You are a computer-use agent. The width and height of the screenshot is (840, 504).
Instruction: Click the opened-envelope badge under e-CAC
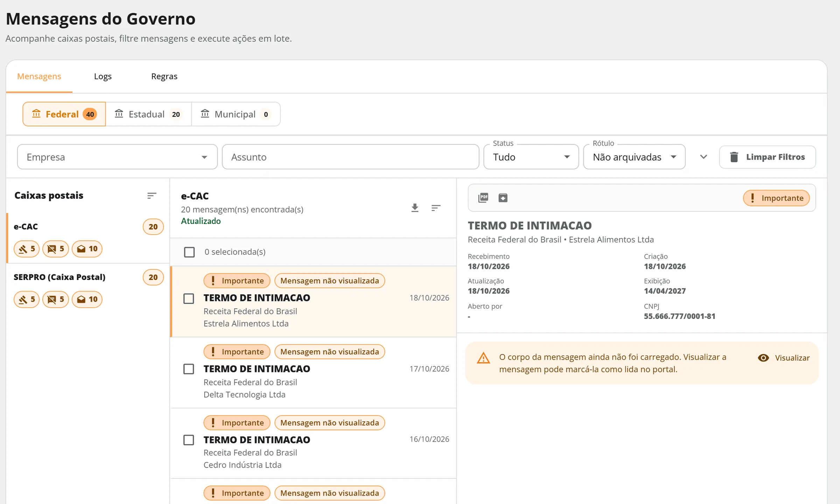click(x=87, y=249)
